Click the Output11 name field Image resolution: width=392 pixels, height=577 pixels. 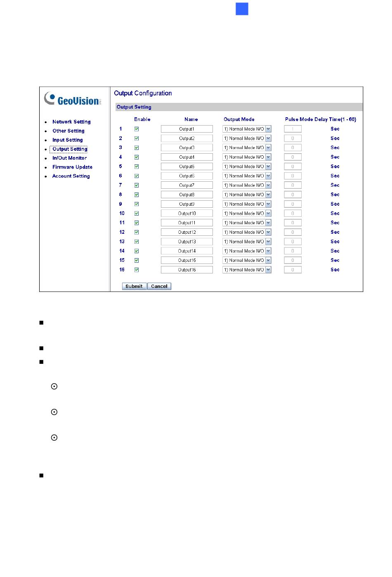click(x=187, y=223)
